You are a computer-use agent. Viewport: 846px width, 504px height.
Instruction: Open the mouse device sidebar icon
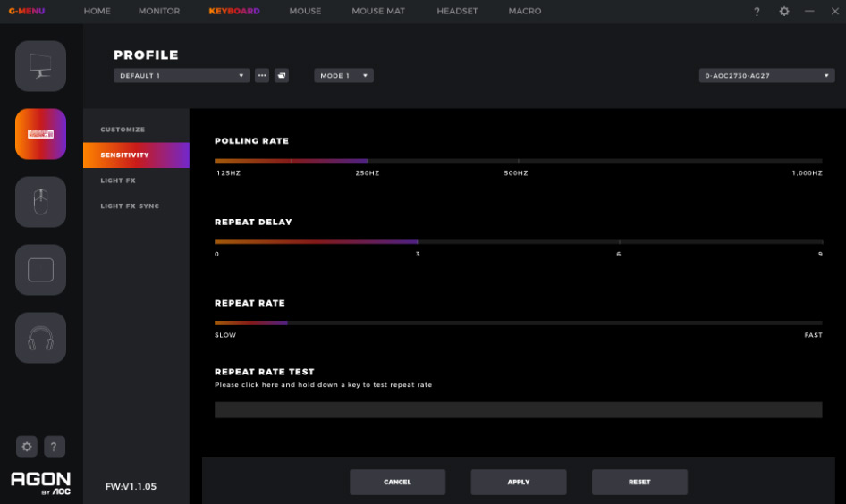40,202
